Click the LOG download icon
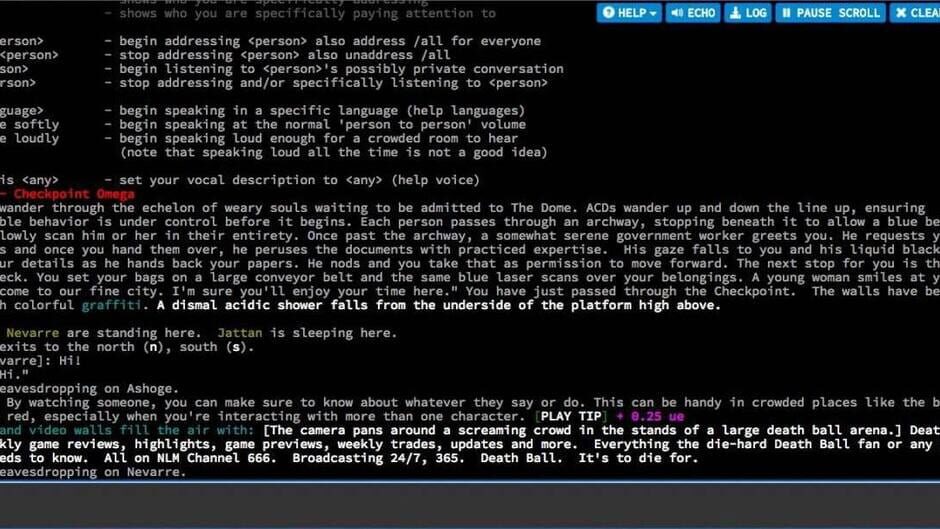 pos(735,13)
